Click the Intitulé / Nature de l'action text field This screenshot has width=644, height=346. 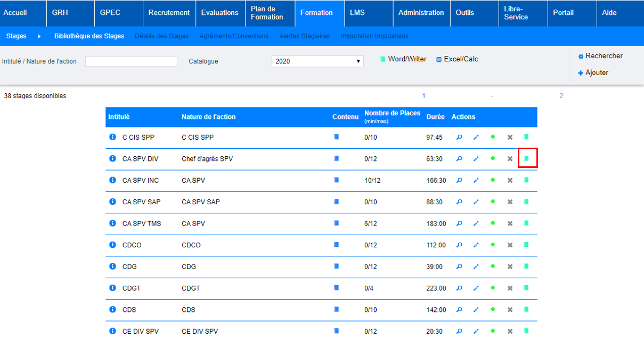click(x=131, y=61)
